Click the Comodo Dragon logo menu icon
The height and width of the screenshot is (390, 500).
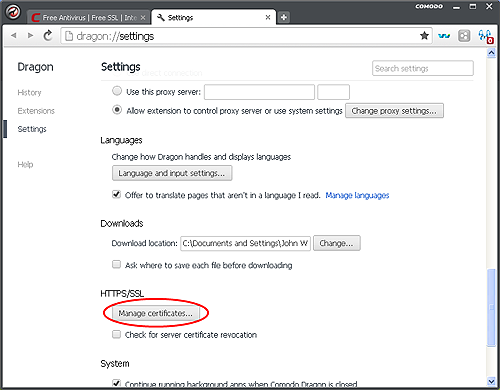point(13,12)
